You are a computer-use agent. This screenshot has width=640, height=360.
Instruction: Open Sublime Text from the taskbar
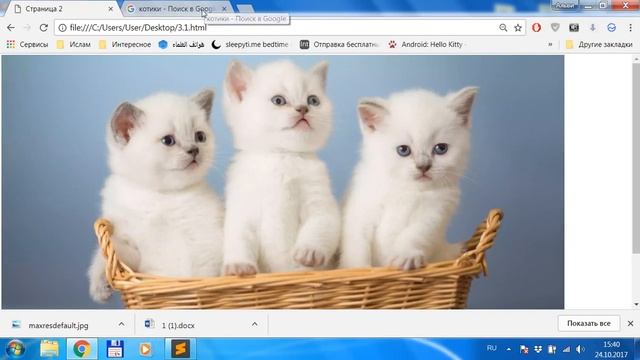pos(180,349)
